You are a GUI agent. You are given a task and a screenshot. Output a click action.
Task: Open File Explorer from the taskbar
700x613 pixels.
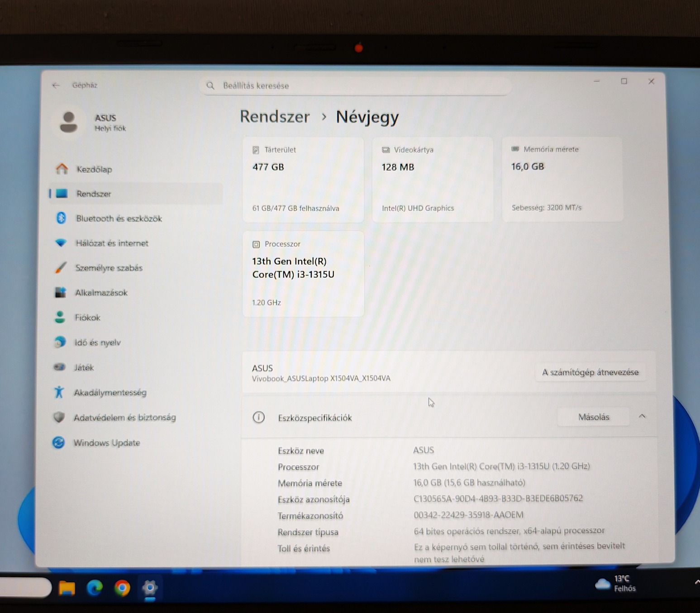67,588
